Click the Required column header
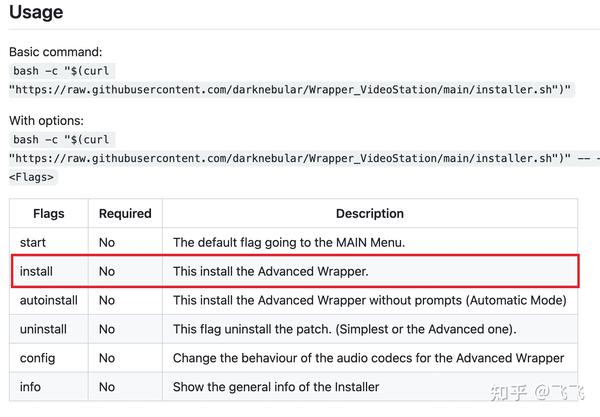Image resolution: width=600 pixels, height=417 pixels. (x=125, y=213)
